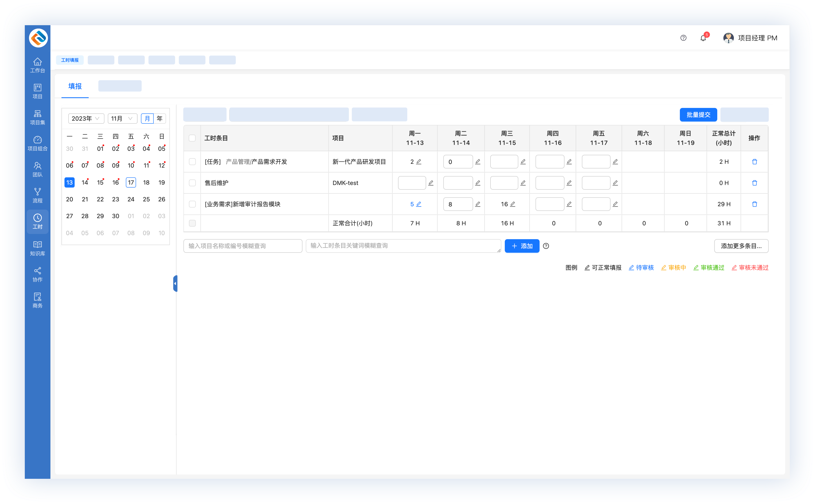
Task: Switch to the 填报 tab
Action: click(75, 86)
